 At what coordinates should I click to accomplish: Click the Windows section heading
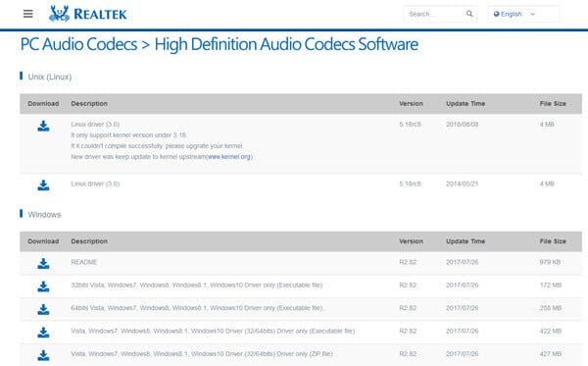pos(44,214)
